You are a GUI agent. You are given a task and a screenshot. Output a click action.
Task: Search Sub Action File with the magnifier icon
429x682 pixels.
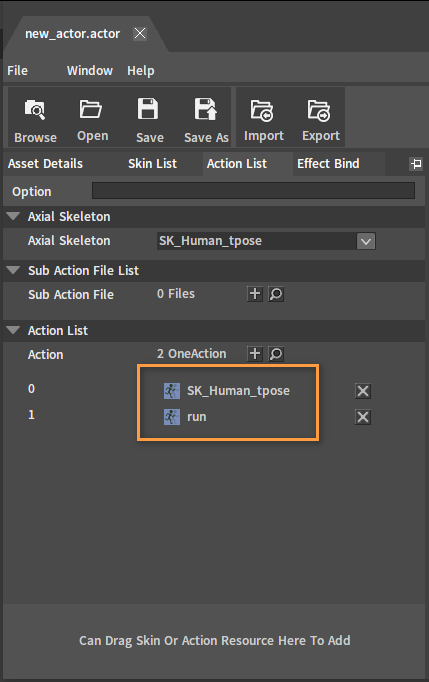(x=276, y=294)
